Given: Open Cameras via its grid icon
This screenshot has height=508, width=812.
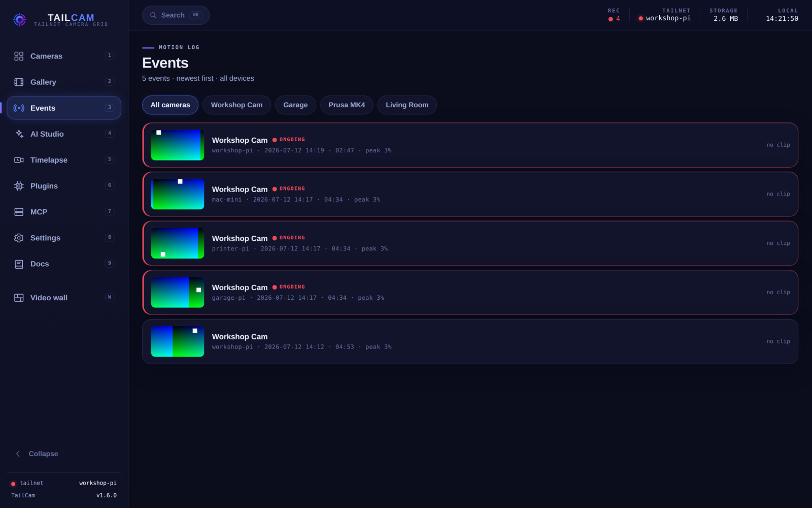Looking at the screenshot, I should pos(19,56).
